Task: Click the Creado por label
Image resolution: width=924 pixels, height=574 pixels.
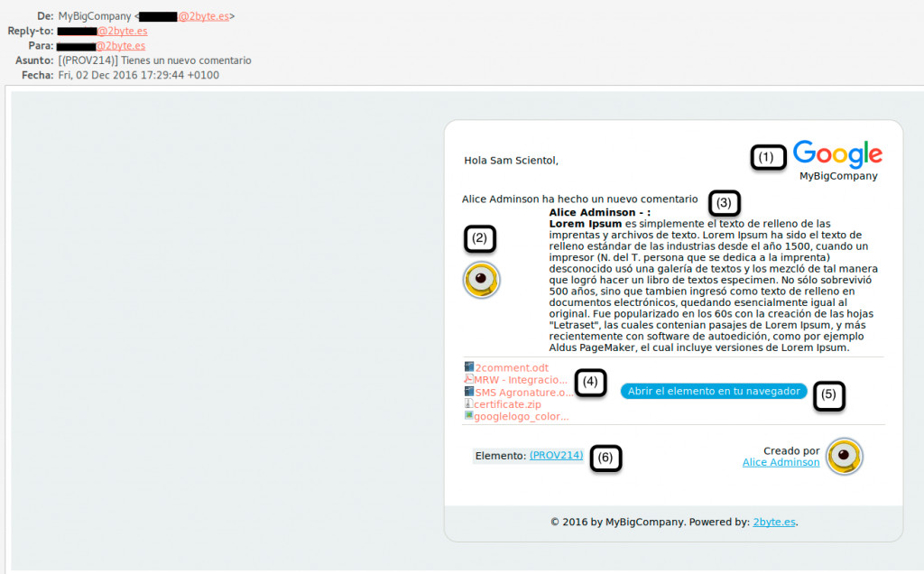Action: (791, 451)
